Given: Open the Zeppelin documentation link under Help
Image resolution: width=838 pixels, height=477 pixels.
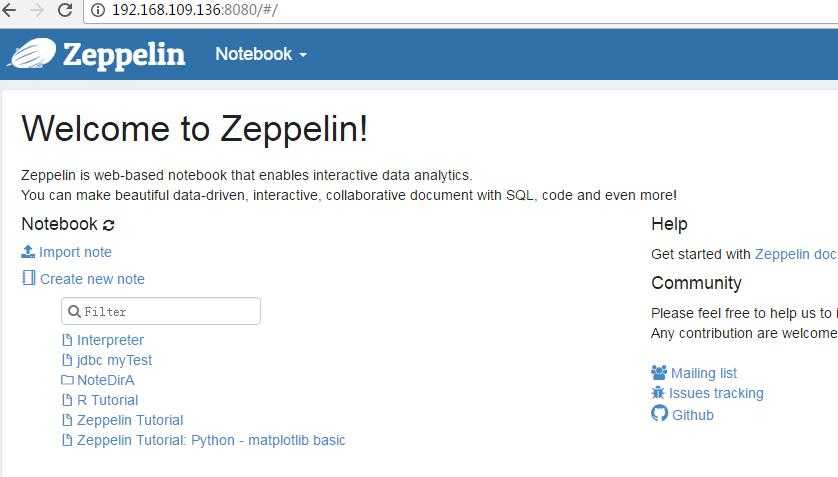Looking at the screenshot, I should tap(796, 254).
